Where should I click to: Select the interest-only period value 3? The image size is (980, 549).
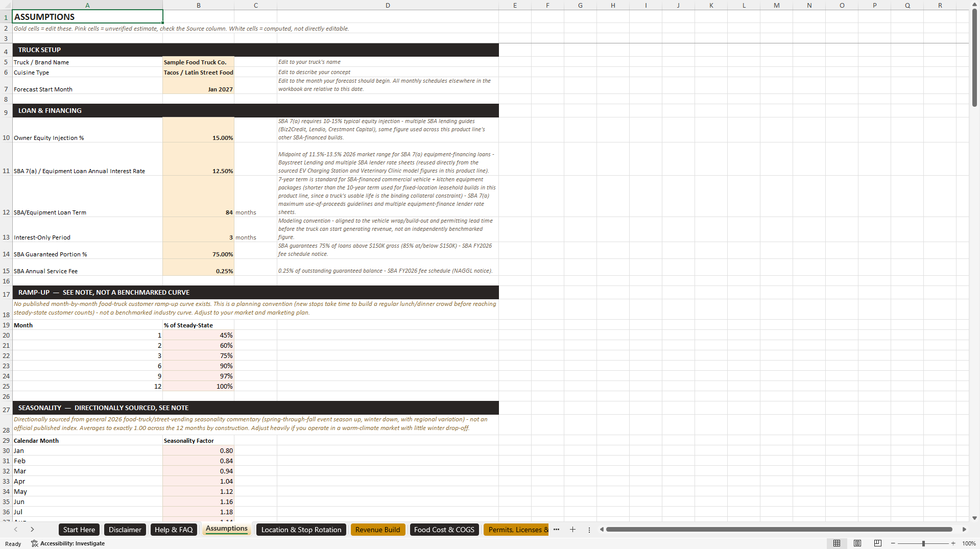click(x=198, y=229)
